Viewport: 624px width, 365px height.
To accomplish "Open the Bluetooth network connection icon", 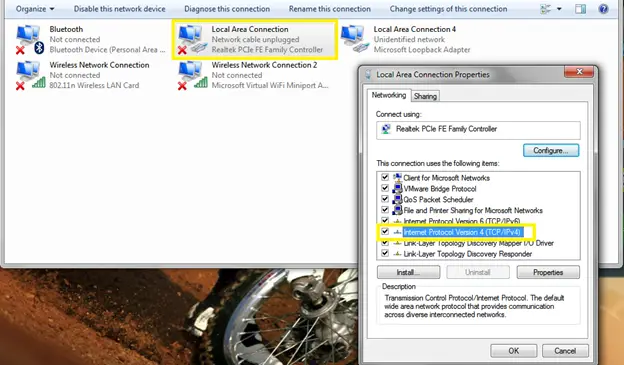I will pyautogui.click(x=29, y=39).
